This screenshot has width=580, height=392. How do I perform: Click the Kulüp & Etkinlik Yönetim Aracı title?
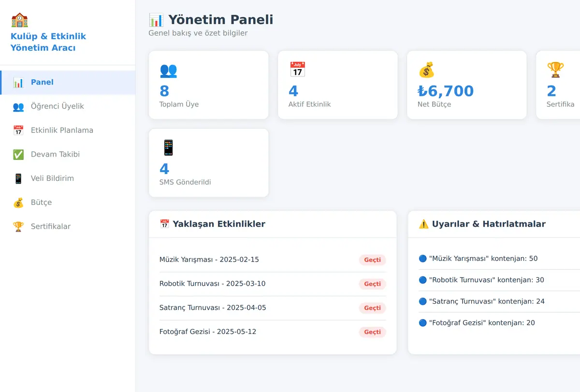point(48,42)
